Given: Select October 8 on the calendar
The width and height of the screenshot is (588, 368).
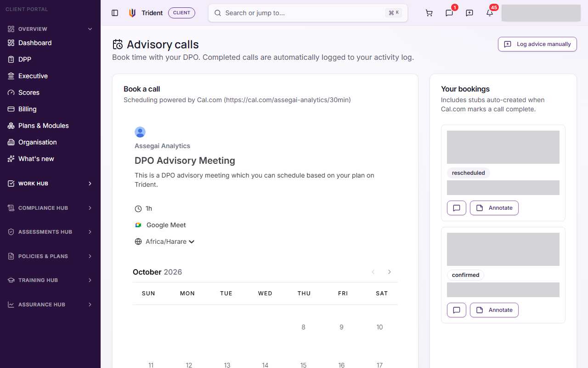Looking at the screenshot, I should (x=303, y=327).
